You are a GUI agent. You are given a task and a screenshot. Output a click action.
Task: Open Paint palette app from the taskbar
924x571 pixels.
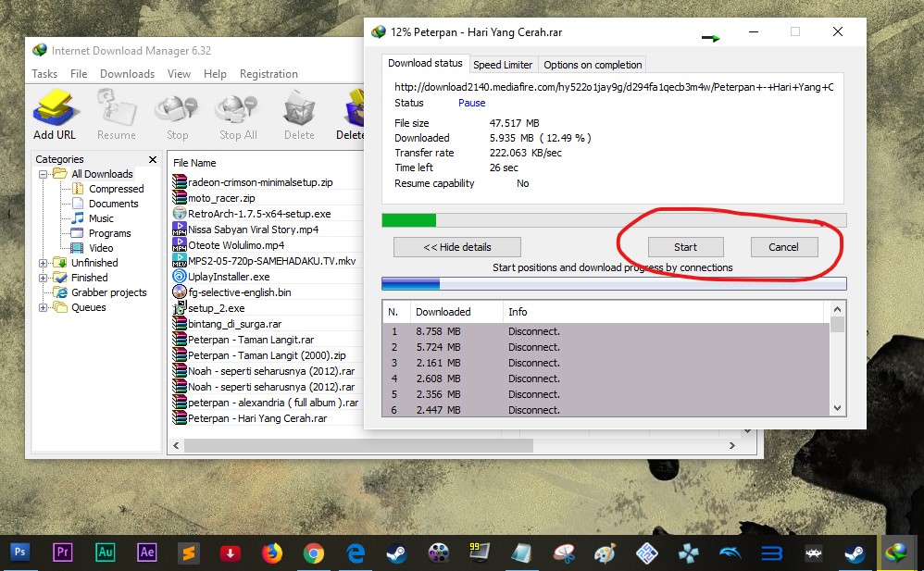(606, 553)
